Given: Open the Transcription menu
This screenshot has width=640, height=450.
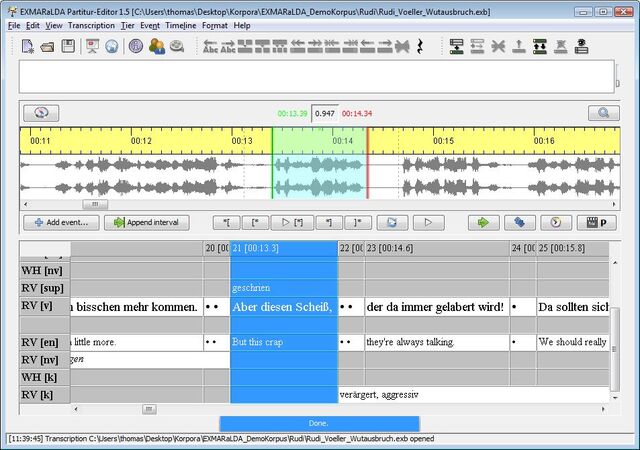Looking at the screenshot, I should pyautogui.click(x=91, y=25).
